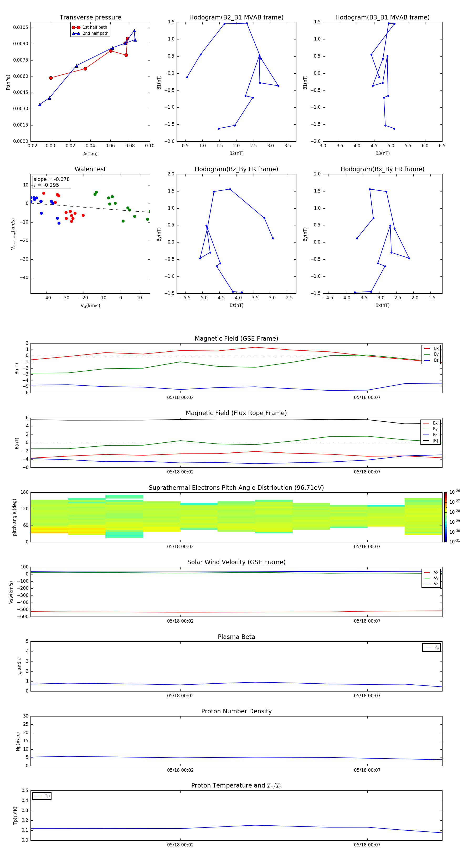This screenshot has height=868, width=473.
Task: Click the 'By' legend entry in GSE magnetic field
Action: click(431, 355)
